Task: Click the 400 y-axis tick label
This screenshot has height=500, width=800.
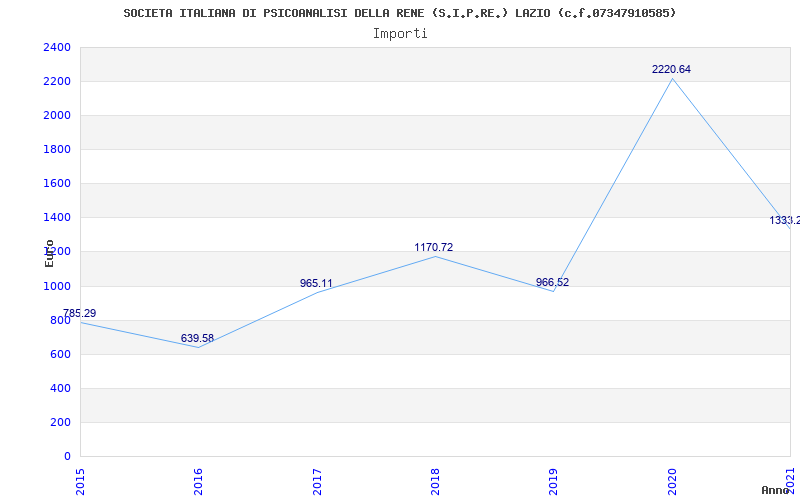Action: [x=60, y=388]
